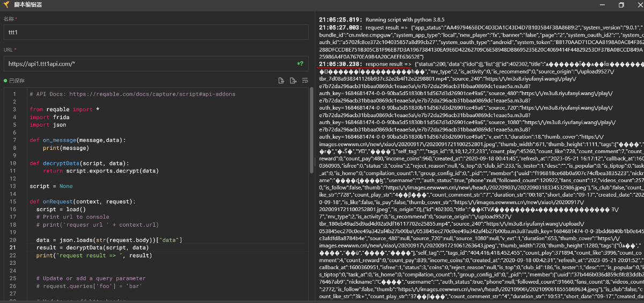Click the export script file icon
This screenshot has height=303, width=644.
pyautogui.click(x=293, y=81)
